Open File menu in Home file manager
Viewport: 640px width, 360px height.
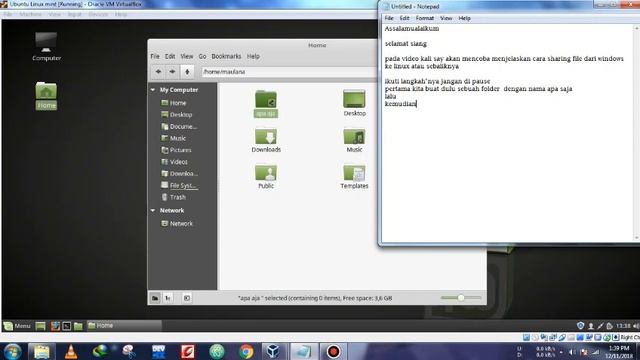click(x=155, y=56)
